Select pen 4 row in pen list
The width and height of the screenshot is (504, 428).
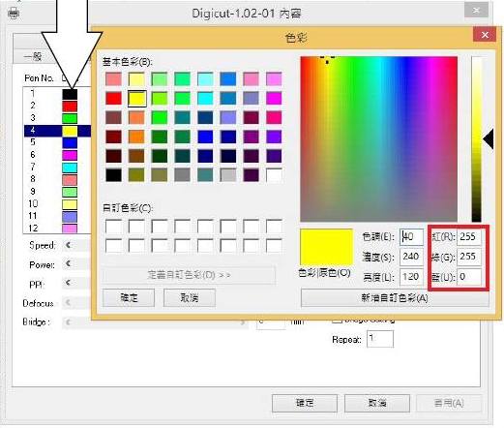click(57, 131)
